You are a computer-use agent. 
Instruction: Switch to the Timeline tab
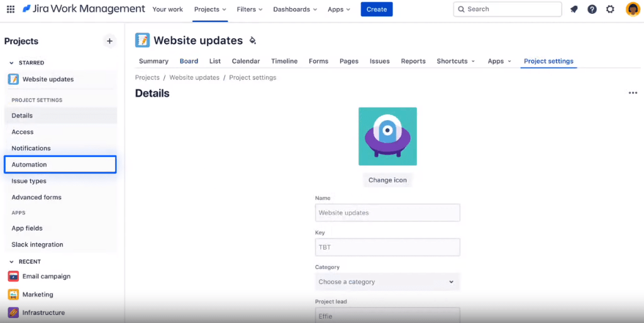[x=284, y=61]
